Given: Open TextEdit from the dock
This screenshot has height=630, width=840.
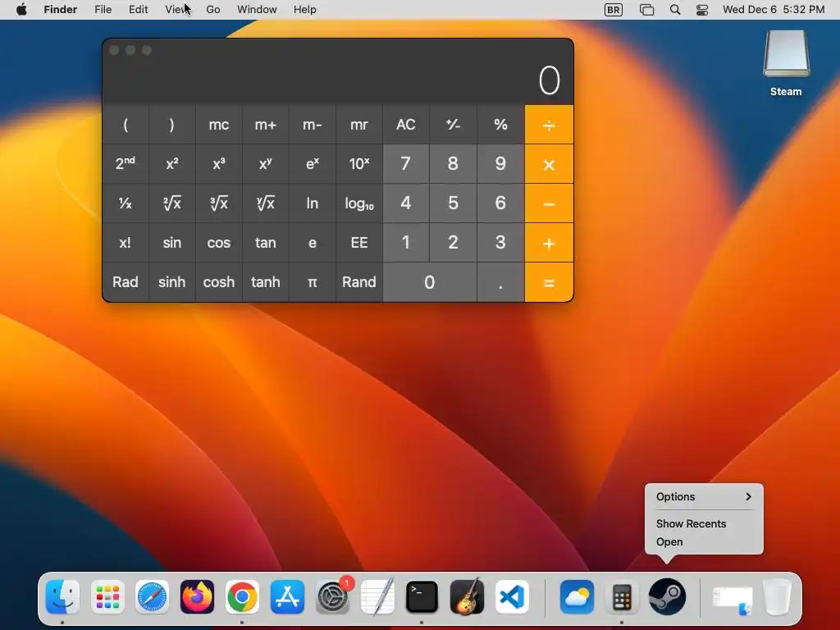Looking at the screenshot, I should pos(377,597).
